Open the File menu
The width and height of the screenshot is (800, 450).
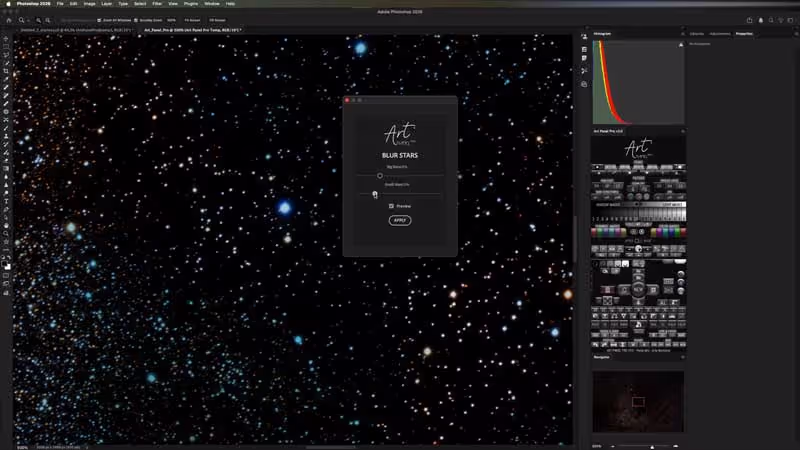(x=60, y=4)
